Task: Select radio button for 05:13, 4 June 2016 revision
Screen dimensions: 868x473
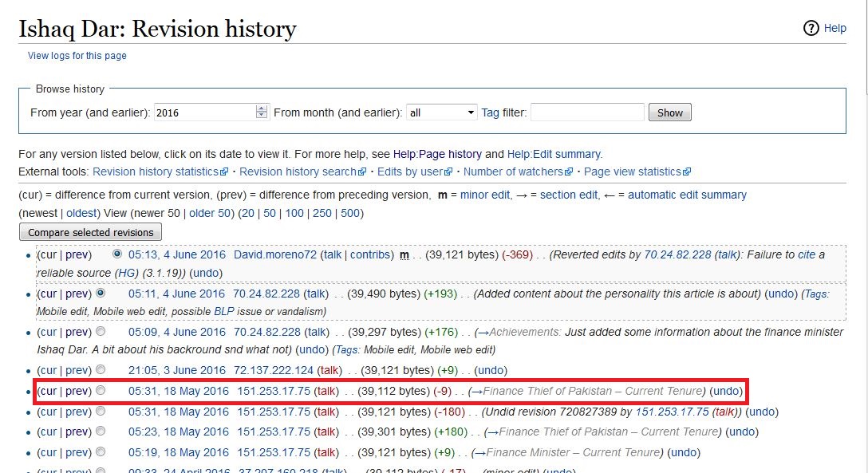Action: pyautogui.click(x=118, y=254)
